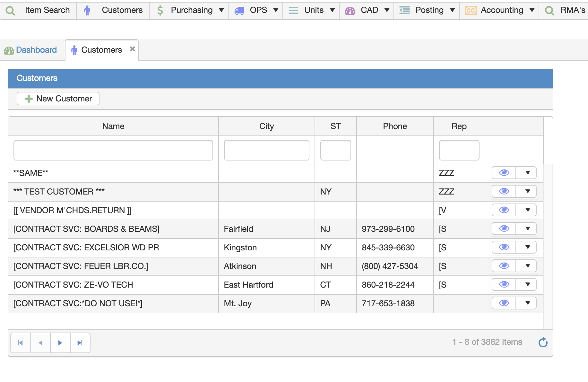588x382 pixels.
Task: Select the *** TEST CUSTOMER *** name cell
Action: (x=113, y=192)
